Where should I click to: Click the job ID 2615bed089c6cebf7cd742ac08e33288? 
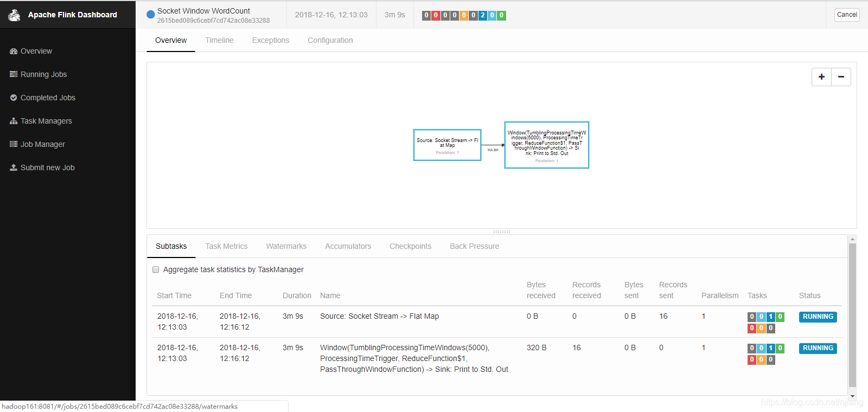[214, 21]
